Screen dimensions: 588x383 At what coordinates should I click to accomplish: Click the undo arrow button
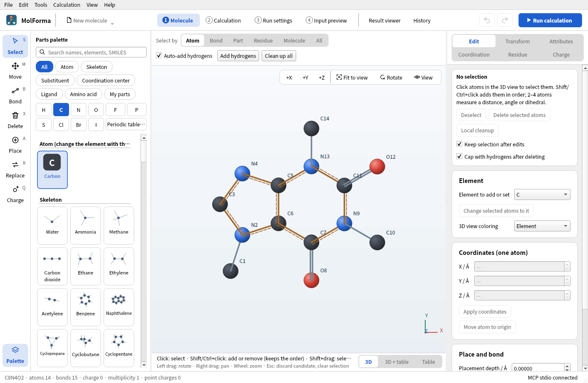(487, 20)
